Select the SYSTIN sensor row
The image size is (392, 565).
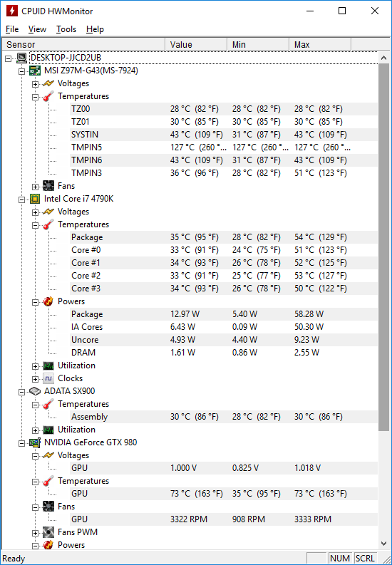[x=223, y=135]
